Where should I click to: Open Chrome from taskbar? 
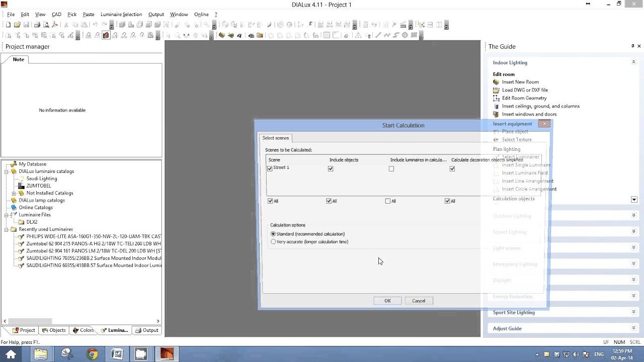92,354
